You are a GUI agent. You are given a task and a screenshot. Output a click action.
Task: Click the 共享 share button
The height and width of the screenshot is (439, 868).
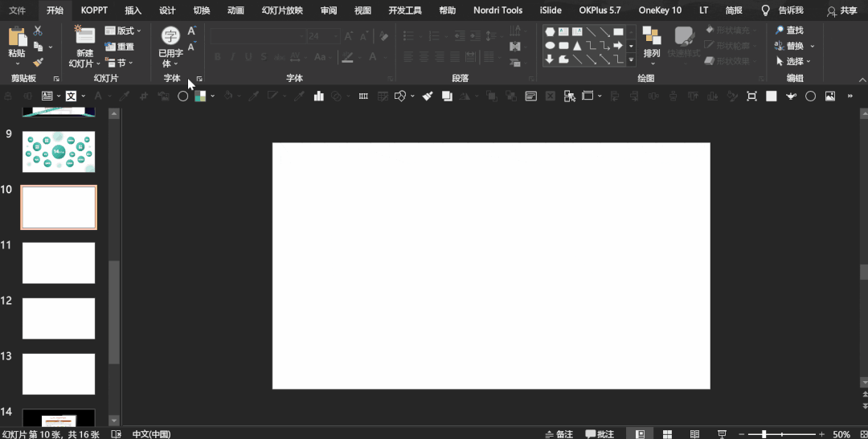click(x=841, y=10)
